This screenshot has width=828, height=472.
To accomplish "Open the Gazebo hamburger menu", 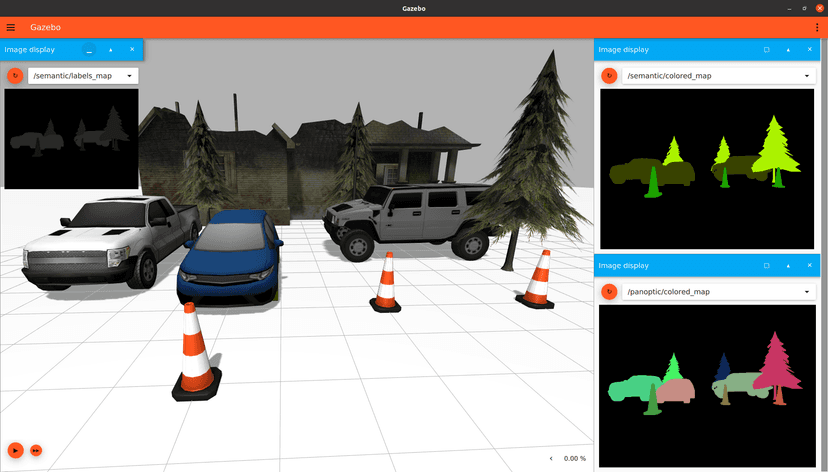I will click(x=11, y=27).
